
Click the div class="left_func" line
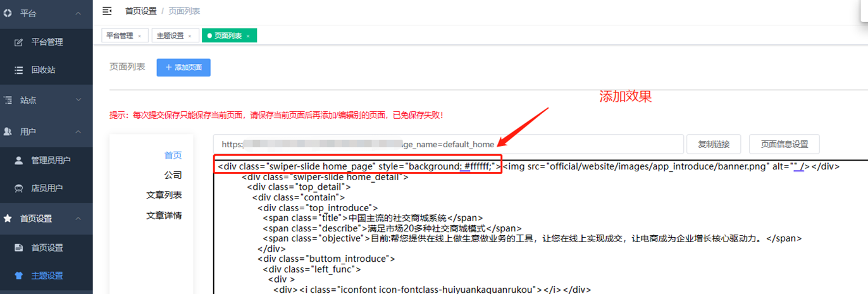pyautogui.click(x=311, y=269)
